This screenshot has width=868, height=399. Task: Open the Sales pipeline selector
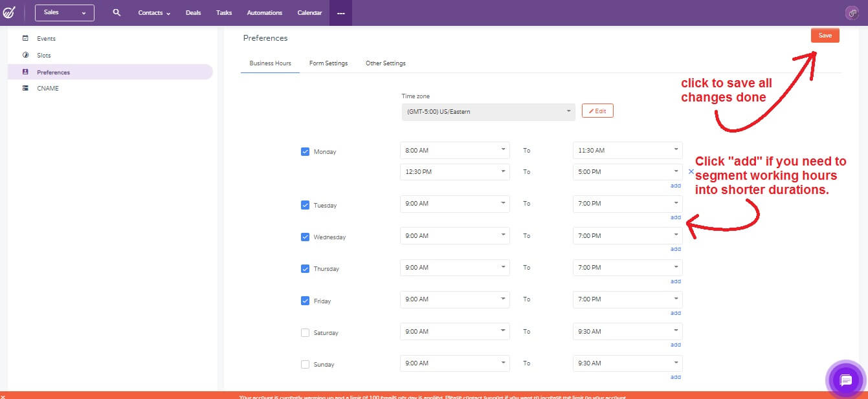point(64,12)
